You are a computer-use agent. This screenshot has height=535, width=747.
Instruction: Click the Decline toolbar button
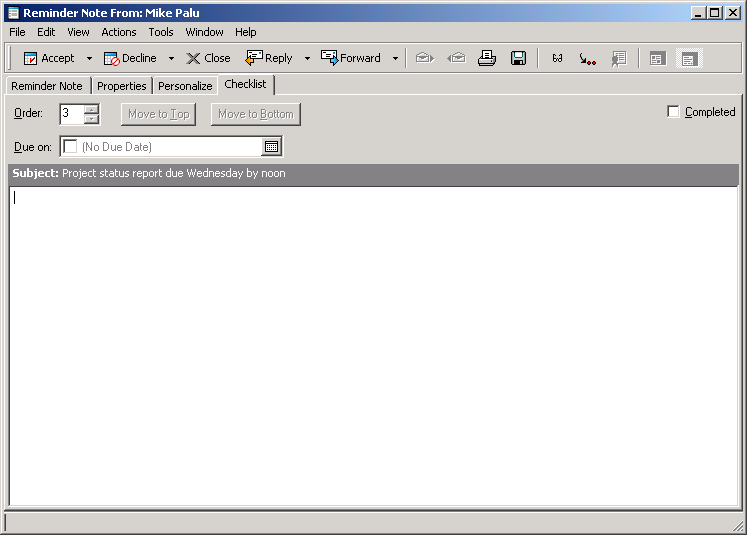click(130, 58)
